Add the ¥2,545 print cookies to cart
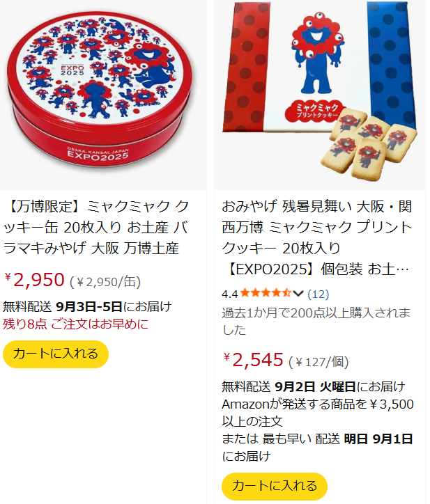The image size is (430, 504). click(275, 486)
